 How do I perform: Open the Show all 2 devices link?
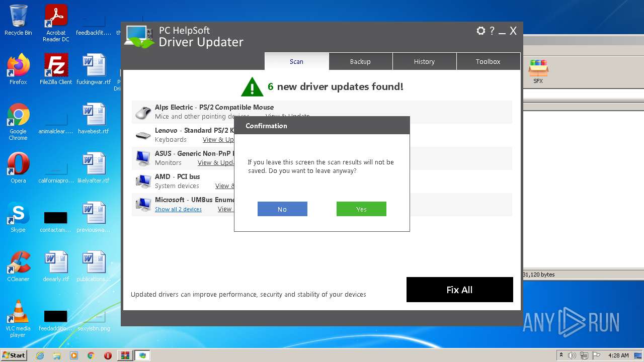[x=178, y=209]
